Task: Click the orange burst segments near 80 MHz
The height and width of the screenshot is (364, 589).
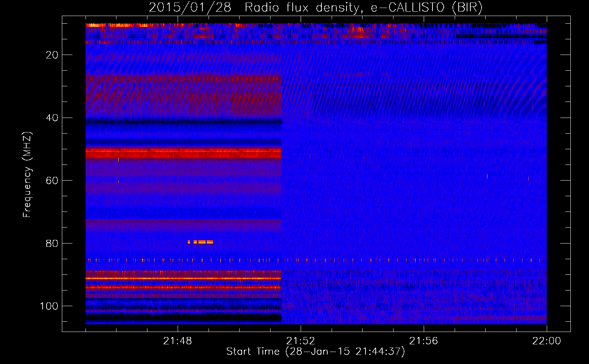Action: pyautogui.click(x=200, y=242)
